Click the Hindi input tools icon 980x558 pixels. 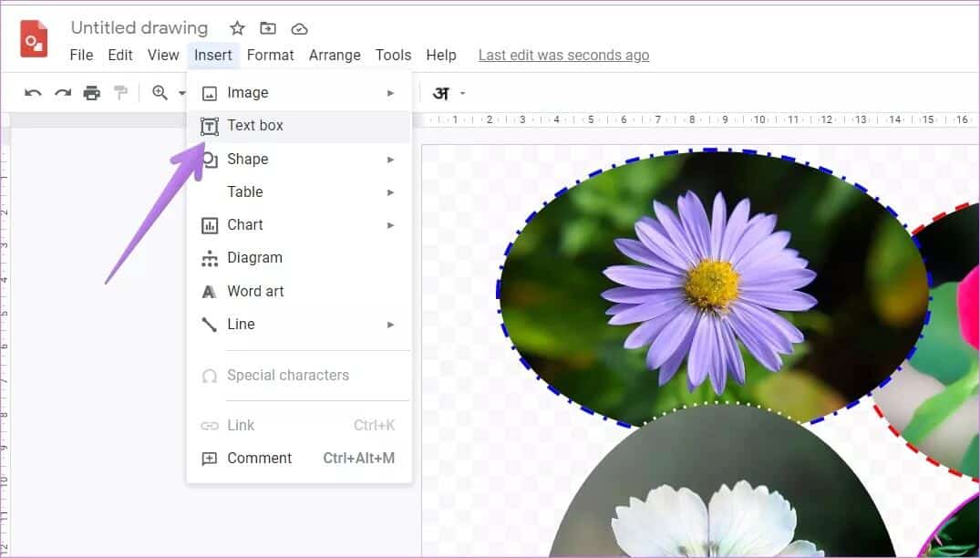point(440,93)
